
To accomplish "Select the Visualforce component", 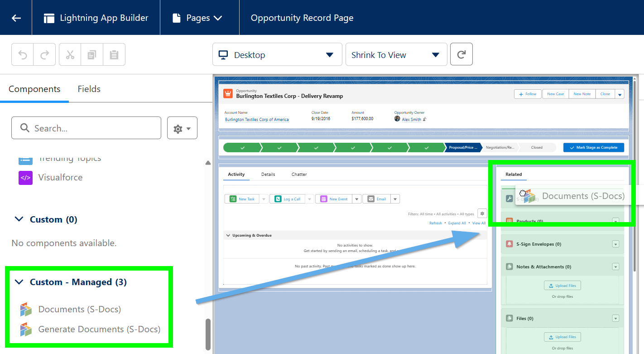I will click(60, 177).
